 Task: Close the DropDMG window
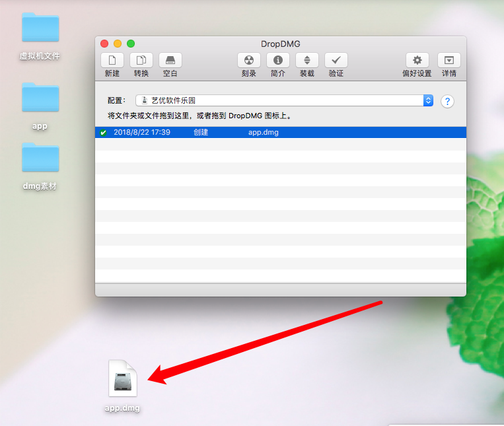[104, 44]
